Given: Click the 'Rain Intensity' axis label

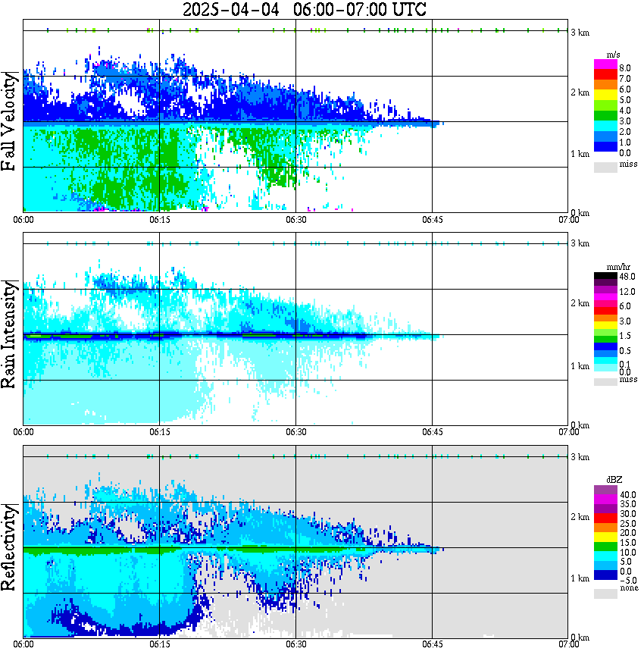Looking at the screenshot, I should [x=8, y=335].
